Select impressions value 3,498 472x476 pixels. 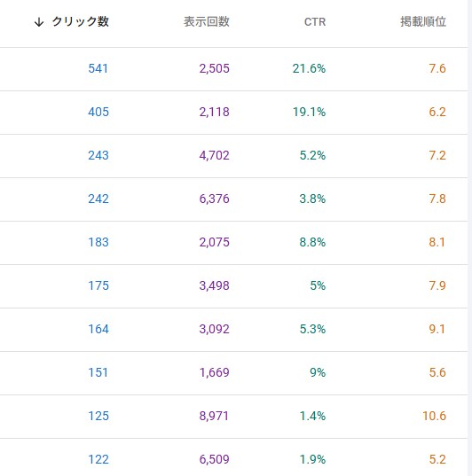tap(215, 285)
